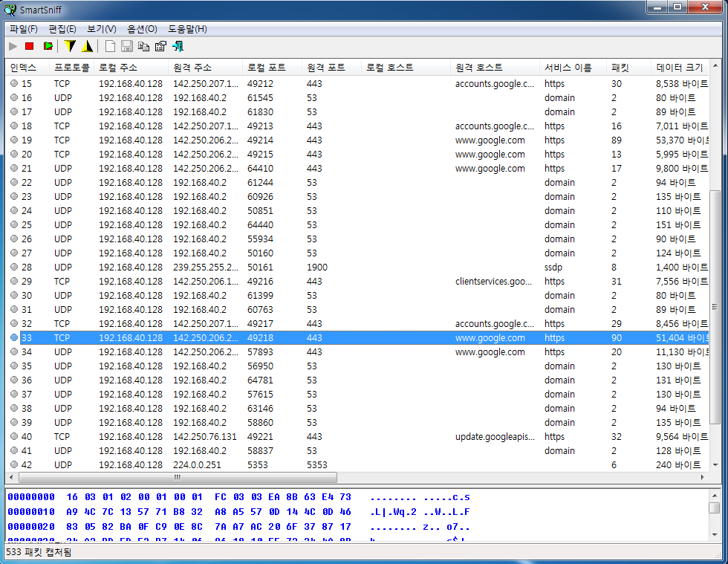This screenshot has width=728, height=564.
Task: Click remote address 142.250.76.131 in row 40
Action: [x=205, y=436]
